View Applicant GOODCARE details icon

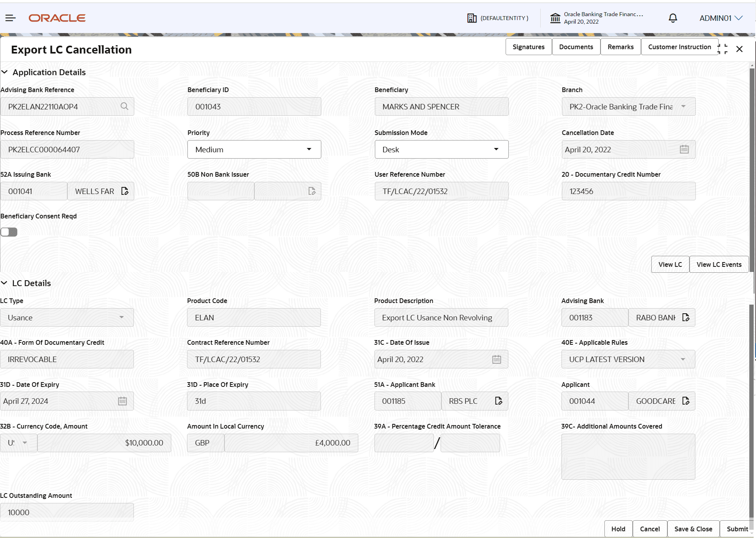[686, 401]
